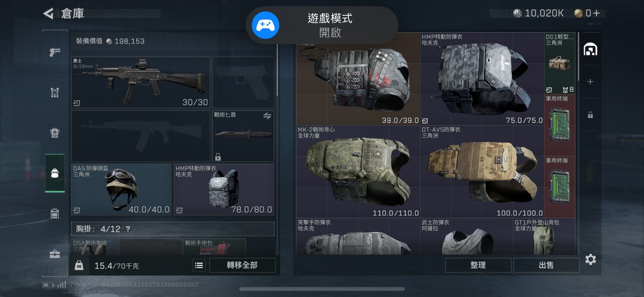Toggle the list view icon beside 轉移全部

click(199, 266)
